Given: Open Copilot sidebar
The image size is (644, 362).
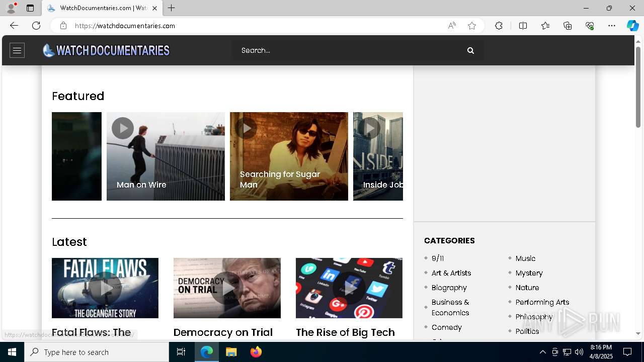Looking at the screenshot, I should coord(632,26).
